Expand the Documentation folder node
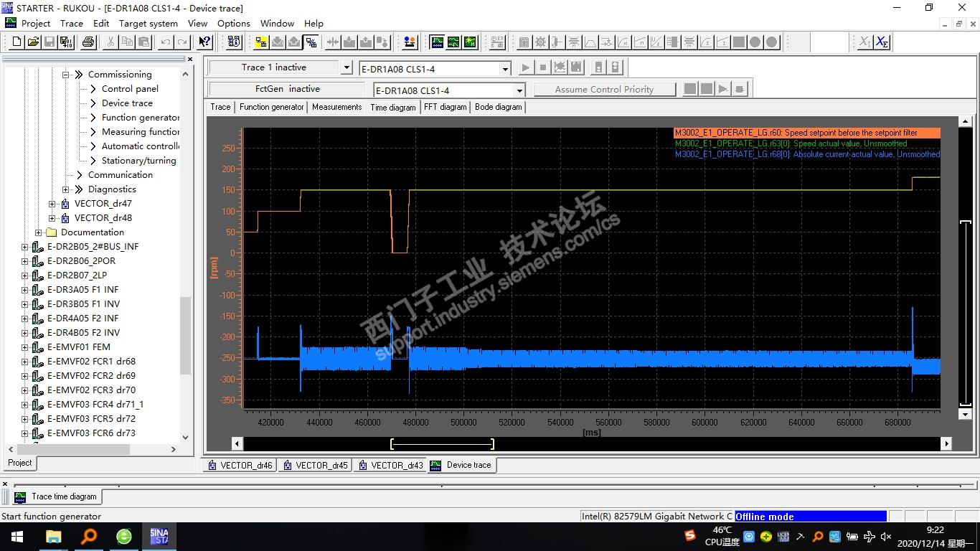This screenshot has height=551, width=980. [38, 232]
